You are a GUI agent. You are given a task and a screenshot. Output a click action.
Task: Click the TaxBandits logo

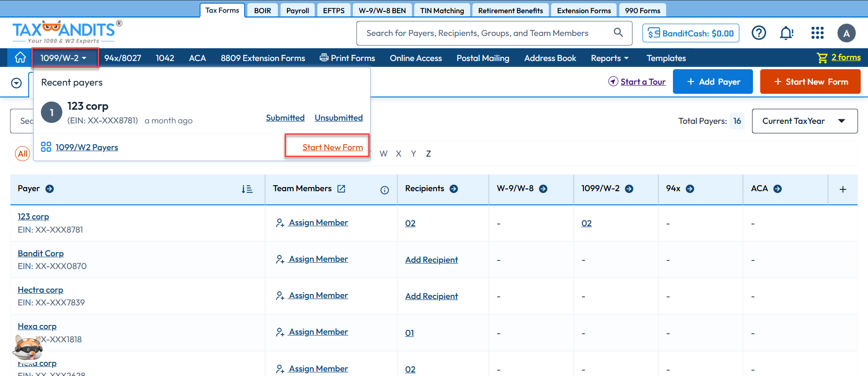(x=67, y=32)
